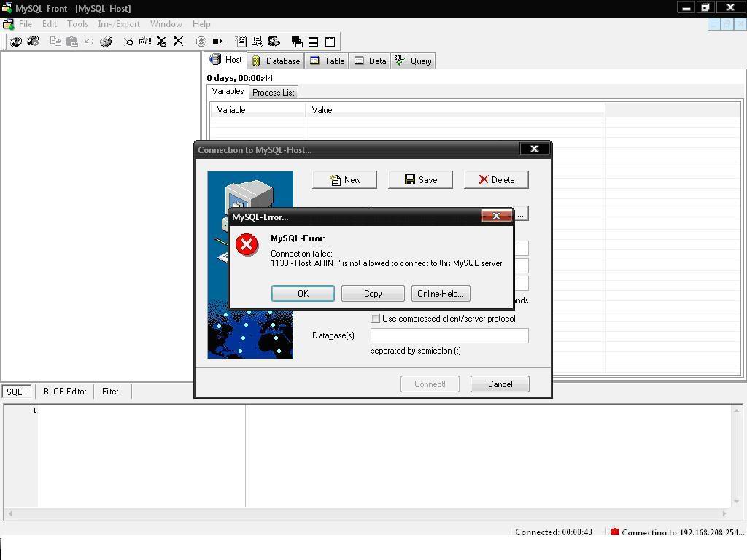Viewport: 747px width, 560px height.
Task: Open Online-Help from the error dialog
Action: tap(441, 294)
